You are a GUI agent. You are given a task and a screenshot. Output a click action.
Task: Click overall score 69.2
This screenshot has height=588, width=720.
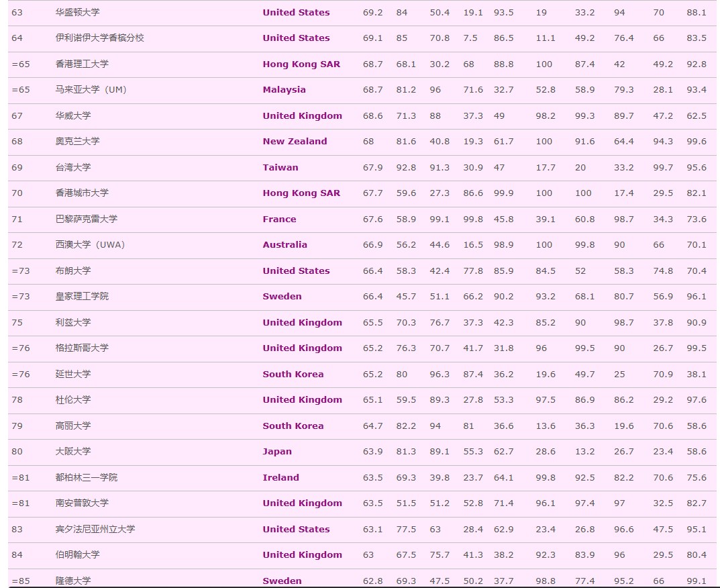372,12
